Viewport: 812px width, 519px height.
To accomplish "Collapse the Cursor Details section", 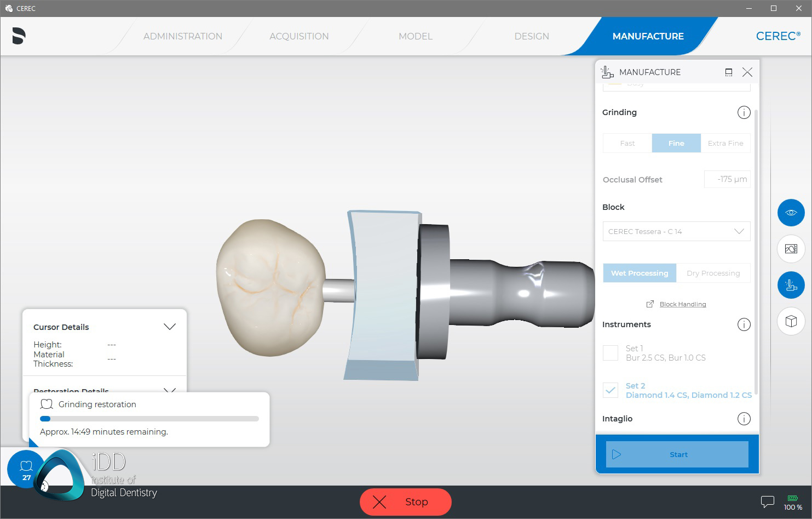I will point(170,327).
